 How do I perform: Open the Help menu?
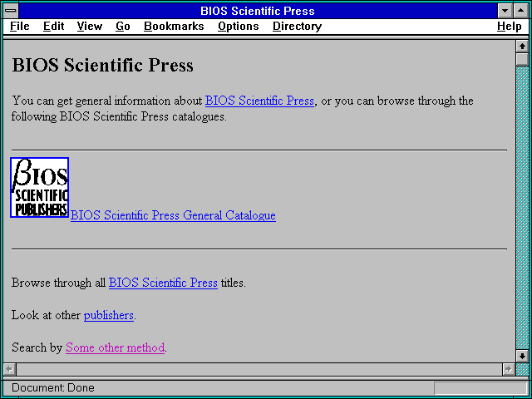(x=510, y=27)
